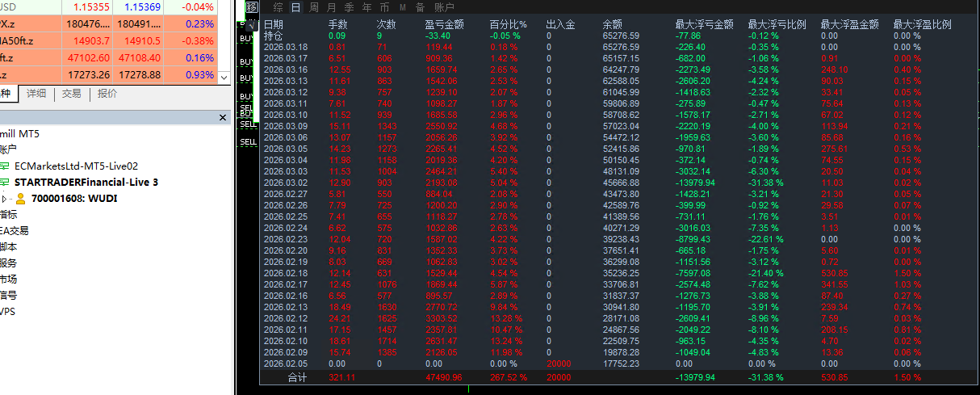Select the 综 summary period tab

coord(278,7)
